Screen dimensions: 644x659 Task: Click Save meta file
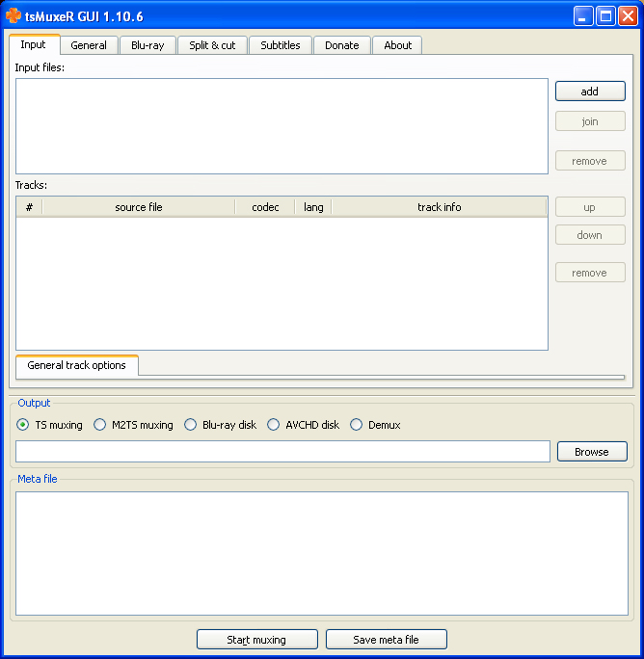coord(387,640)
